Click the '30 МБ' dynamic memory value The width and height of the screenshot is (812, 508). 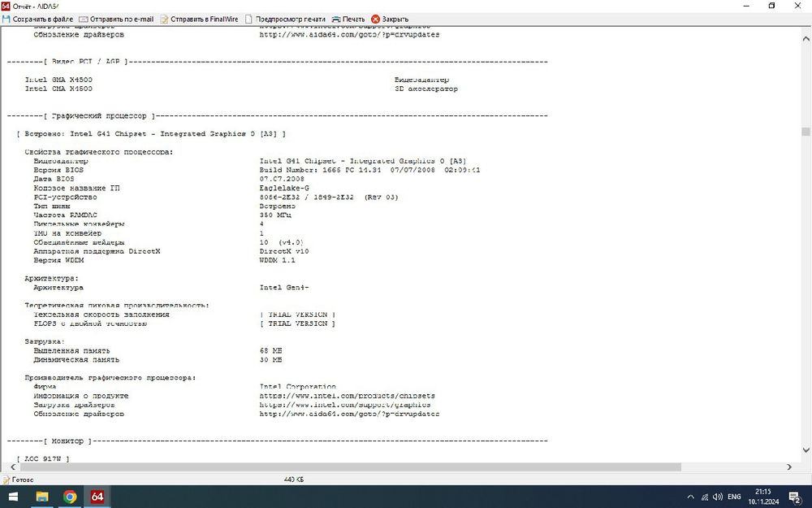tap(270, 360)
